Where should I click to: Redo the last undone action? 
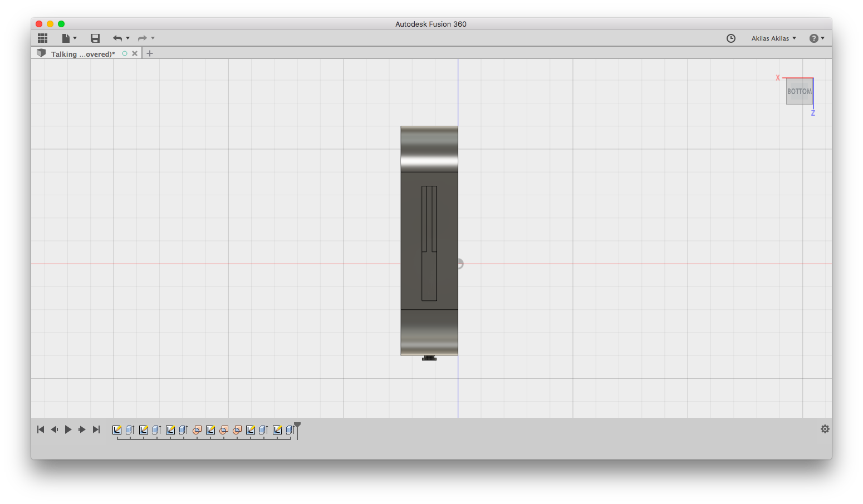pyautogui.click(x=143, y=38)
